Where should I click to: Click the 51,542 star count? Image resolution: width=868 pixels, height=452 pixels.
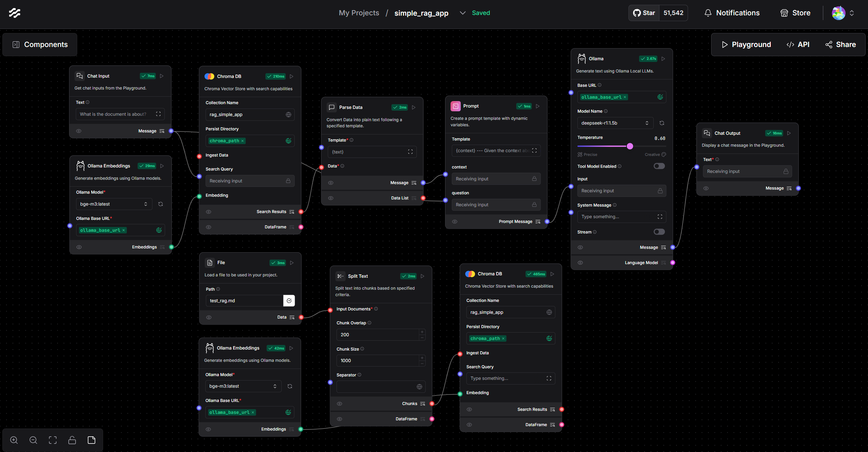(673, 13)
